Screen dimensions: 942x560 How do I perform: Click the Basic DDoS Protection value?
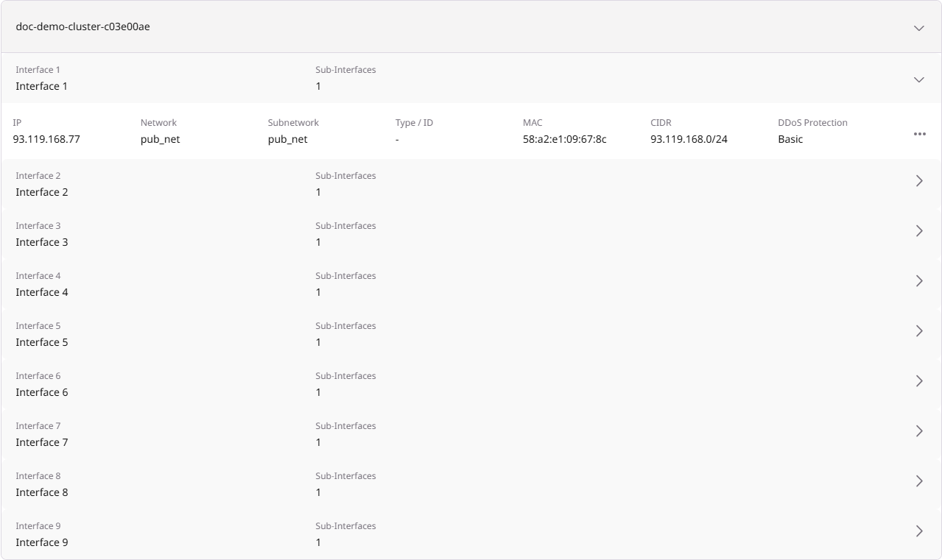(790, 139)
